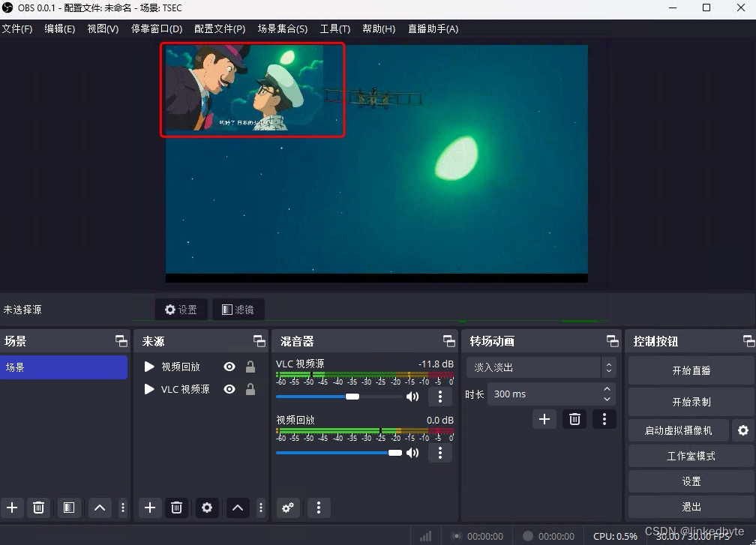Open source 滤镜 button under preview
The height and width of the screenshot is (545, 756).
tap(238, 310)
